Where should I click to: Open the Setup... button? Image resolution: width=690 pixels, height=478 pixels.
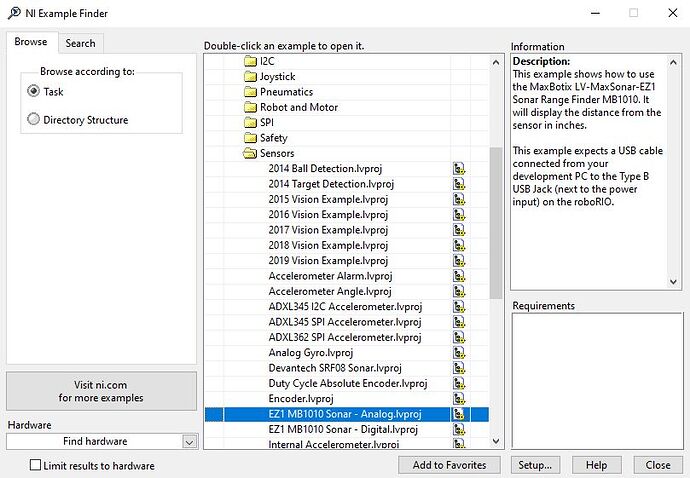coord(535,465)
